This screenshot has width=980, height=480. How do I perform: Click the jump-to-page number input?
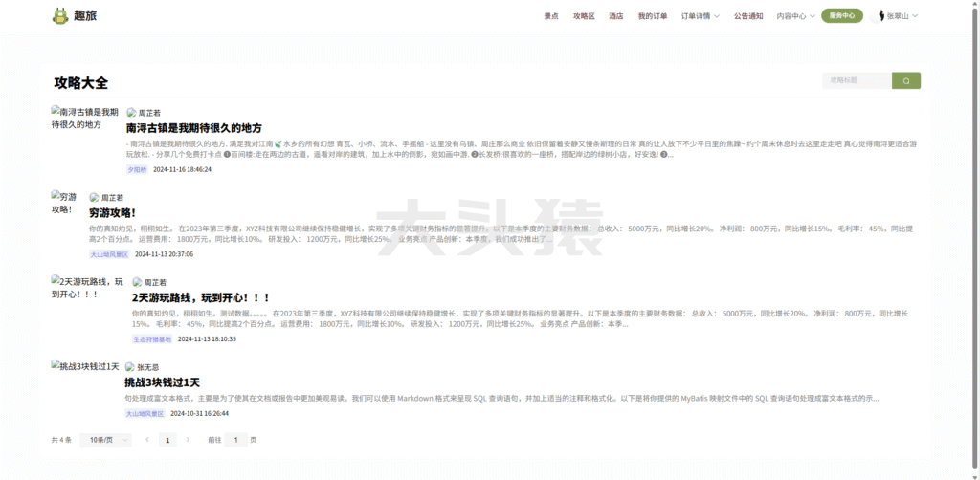click(x=235, y=440)
